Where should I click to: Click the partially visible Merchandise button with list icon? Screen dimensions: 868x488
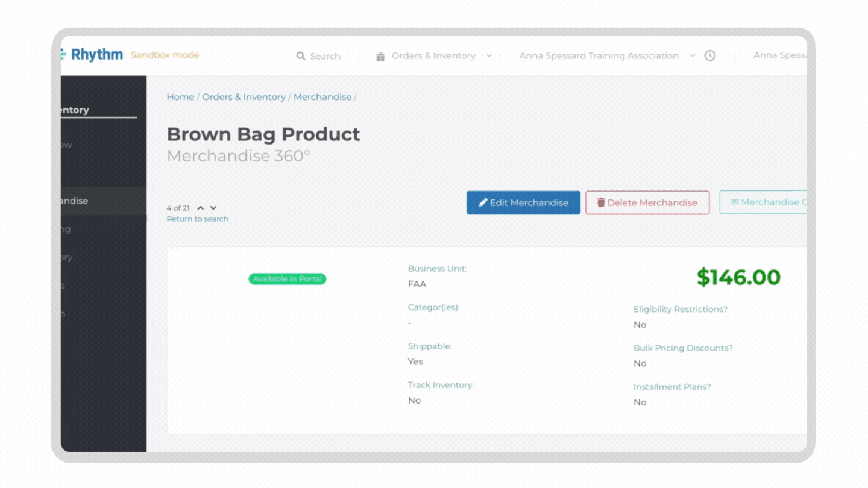tap(763, 202)
